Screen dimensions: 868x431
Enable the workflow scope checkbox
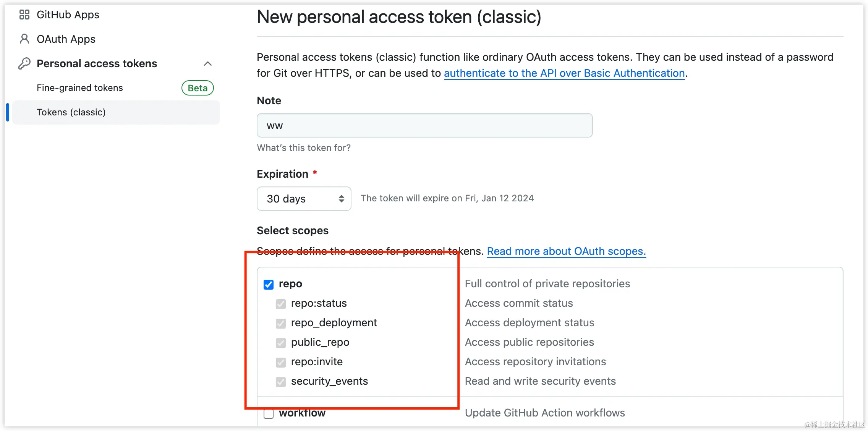pyautogui.click(x=269, y=413)
